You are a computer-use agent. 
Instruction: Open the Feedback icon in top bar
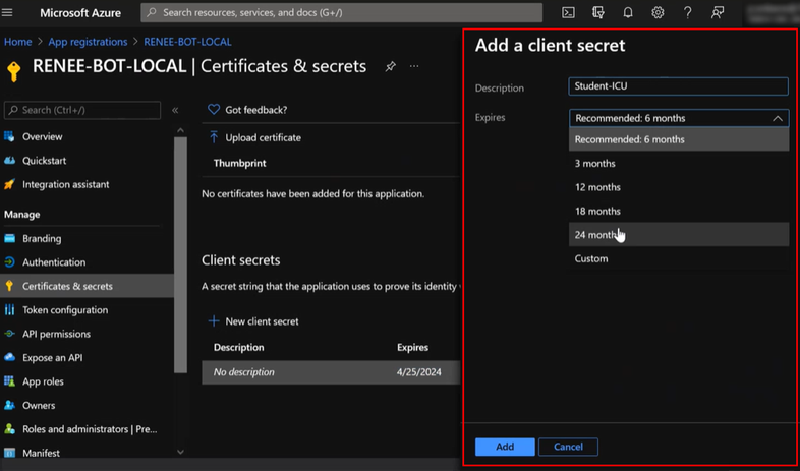pyautogui.click(x=717, y=13)
